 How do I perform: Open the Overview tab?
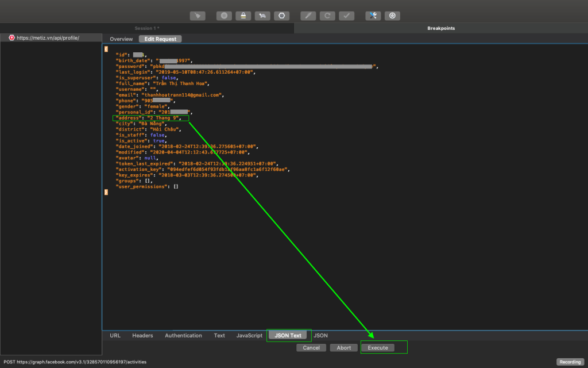121,39
